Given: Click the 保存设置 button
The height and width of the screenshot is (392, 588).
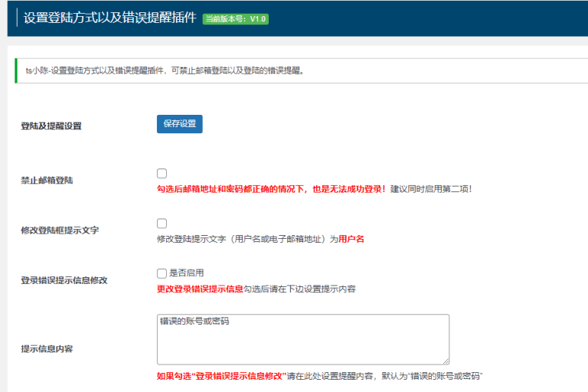Looking at the screenshot, I should (x=180, y=124).
